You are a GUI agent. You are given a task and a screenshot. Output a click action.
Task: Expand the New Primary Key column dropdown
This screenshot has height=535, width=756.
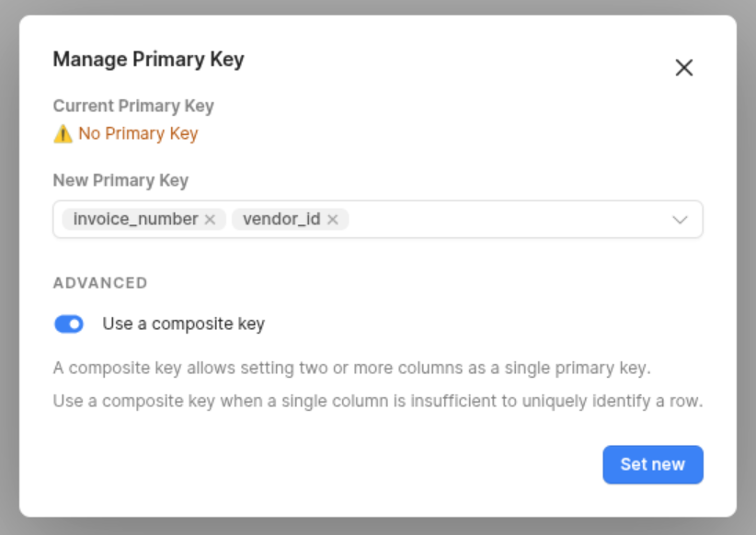click(680, 220)
